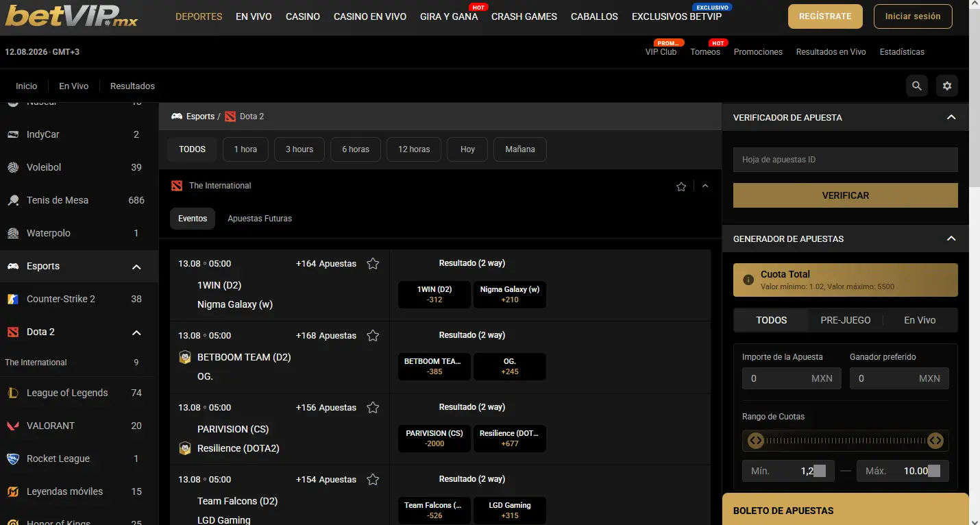980x525 pixels.
Task: Open the CASINO EN VIVO menu
Action: pyautogui.click(x=370, y=16)
